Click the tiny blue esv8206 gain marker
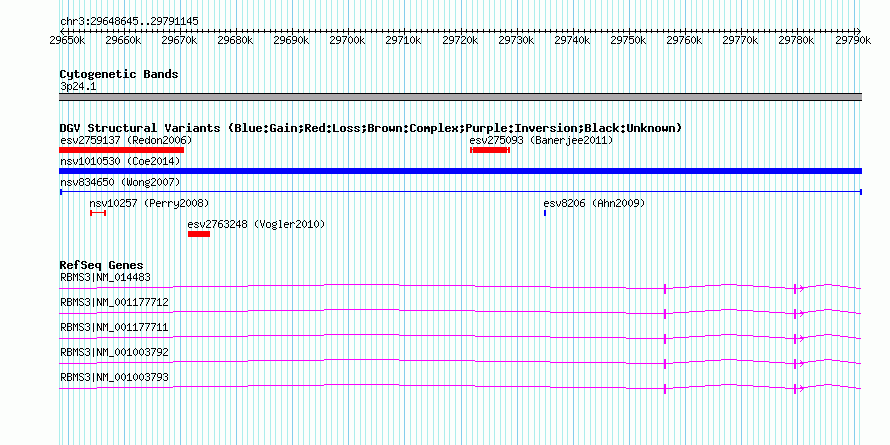 545,213
